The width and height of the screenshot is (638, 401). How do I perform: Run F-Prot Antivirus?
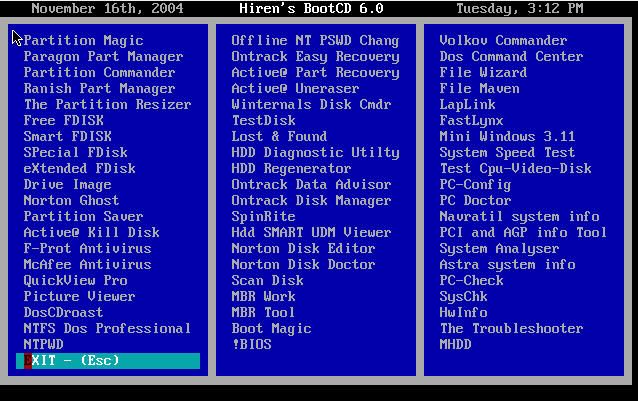(x=87, y=248)
